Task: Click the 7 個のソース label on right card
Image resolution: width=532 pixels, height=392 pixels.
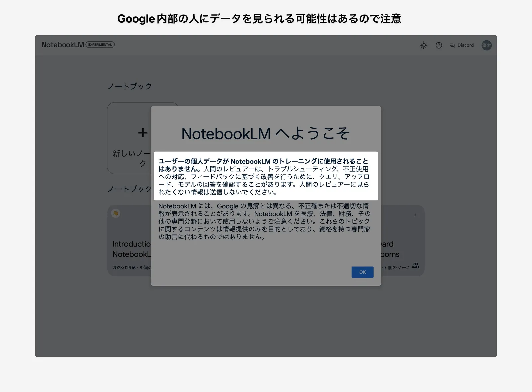Action: tap(397, 268)
